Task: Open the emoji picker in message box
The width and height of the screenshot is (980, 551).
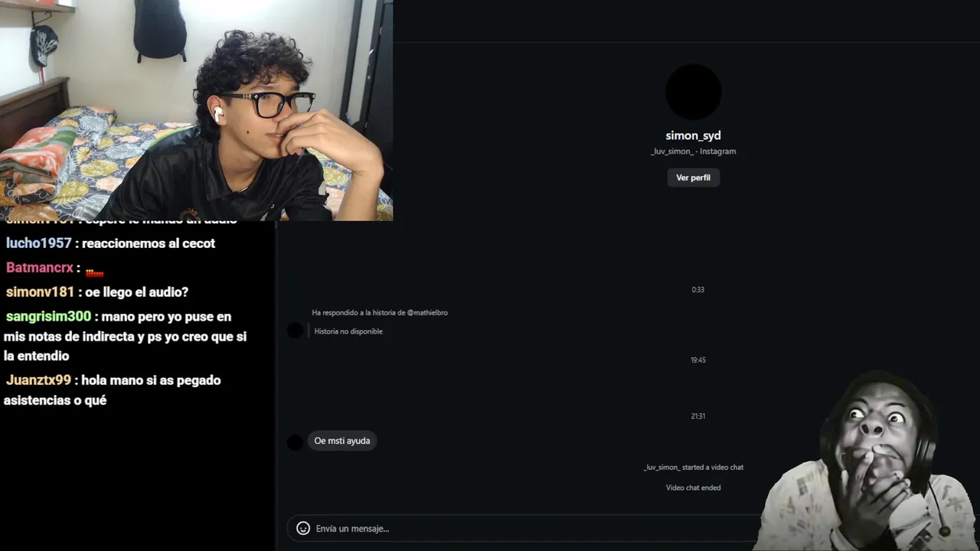Action: tap(303, 528)
